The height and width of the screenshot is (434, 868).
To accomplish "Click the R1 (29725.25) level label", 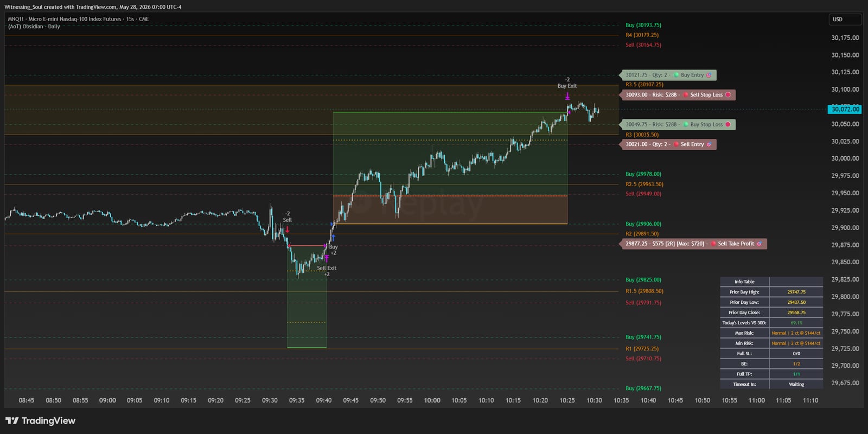I will (642, 349).
